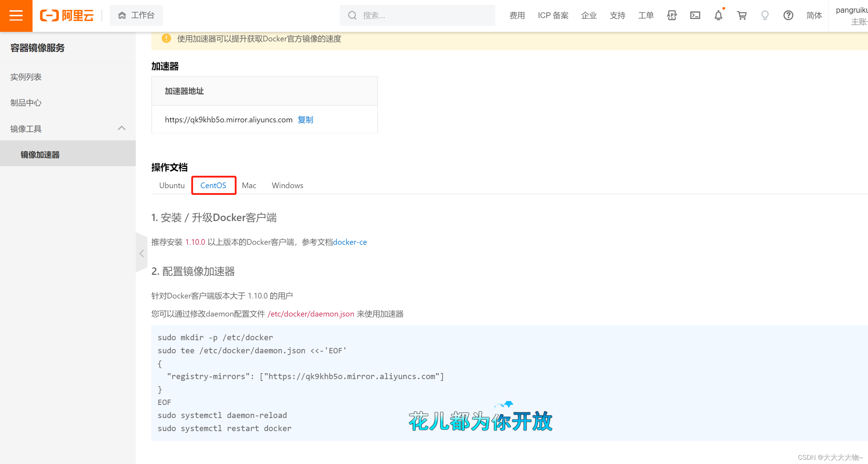Viewport: 868px width, 464px height.
Task: Click the Aliyun logo
Action: [x=67, y=16]
